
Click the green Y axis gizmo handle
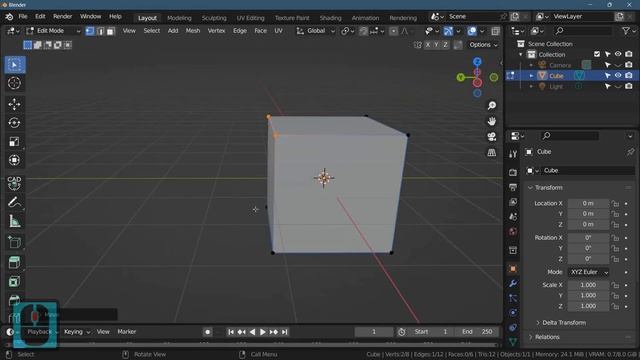tap(460, 77)
